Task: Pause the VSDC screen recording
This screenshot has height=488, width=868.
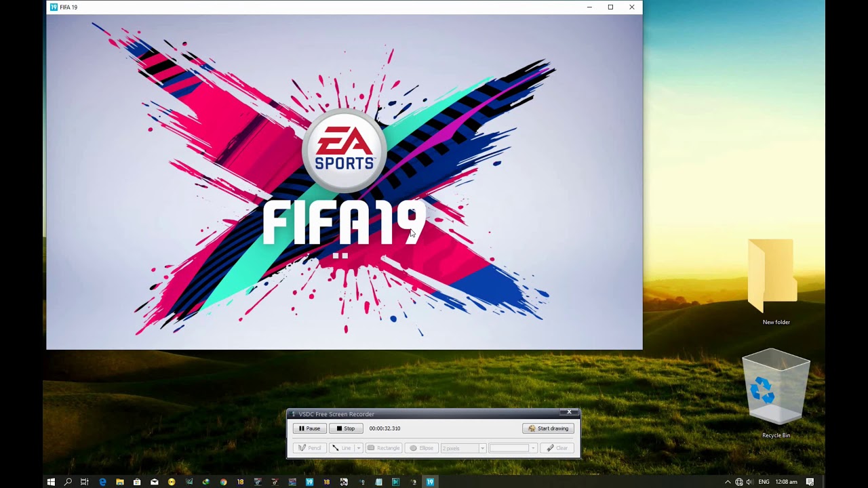Action: [x=309, y=428]
